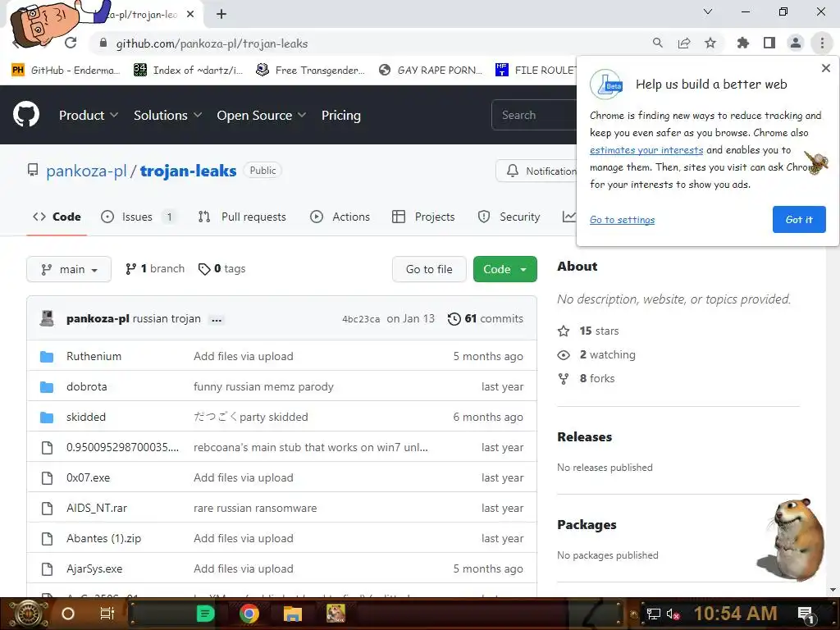Viewport: 840px width, 630px height.
Task: Open Task View on the taskbar
Action: [107, 614]
